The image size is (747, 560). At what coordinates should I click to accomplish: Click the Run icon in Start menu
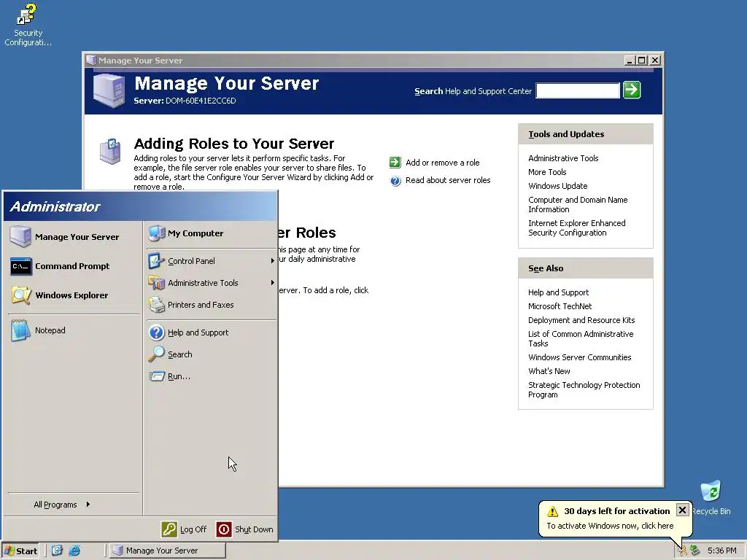(156, 376)
